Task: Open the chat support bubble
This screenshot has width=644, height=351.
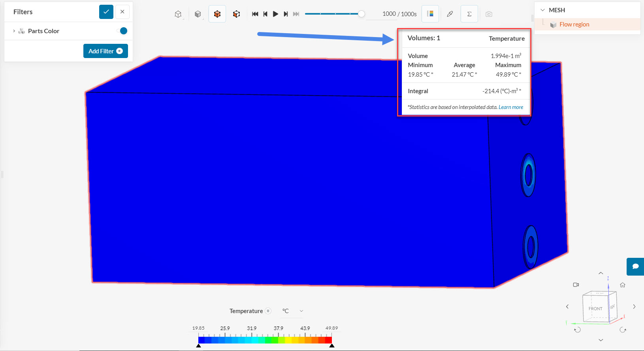Action: [635, 267]
